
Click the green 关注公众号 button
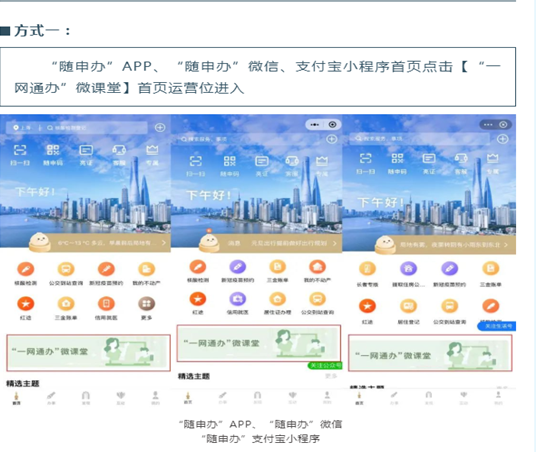tap(325, 365)
